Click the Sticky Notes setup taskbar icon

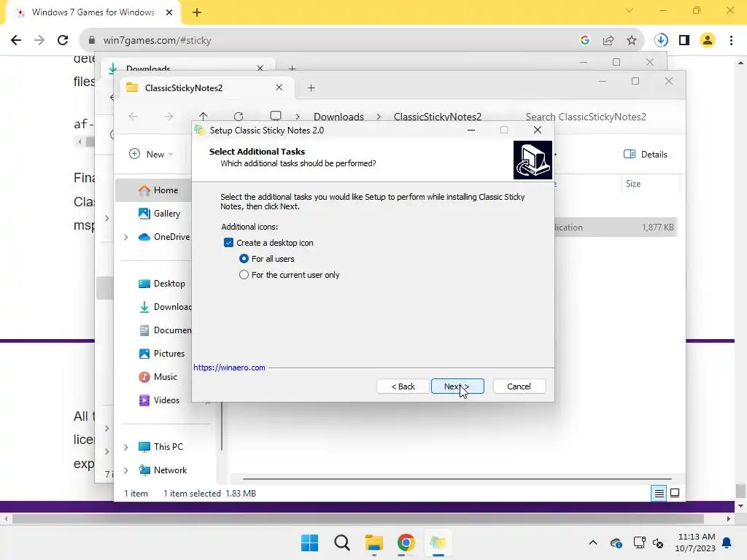(438, 542)
